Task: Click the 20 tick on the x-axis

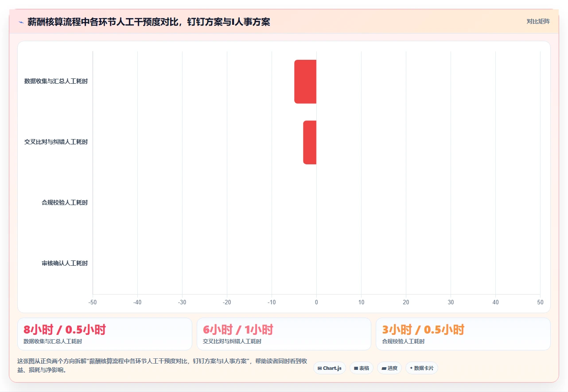Action: (x=406, y=303)
